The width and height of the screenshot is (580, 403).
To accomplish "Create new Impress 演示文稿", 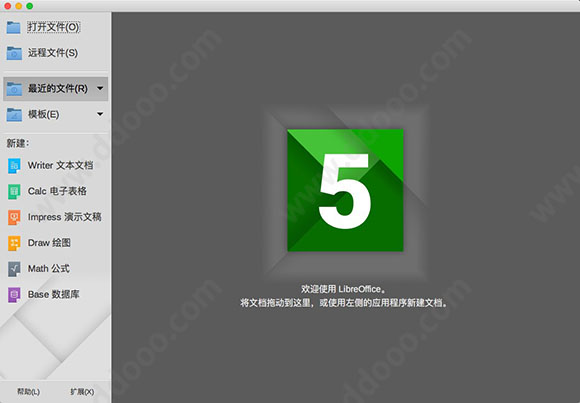I will coord(64,217).
